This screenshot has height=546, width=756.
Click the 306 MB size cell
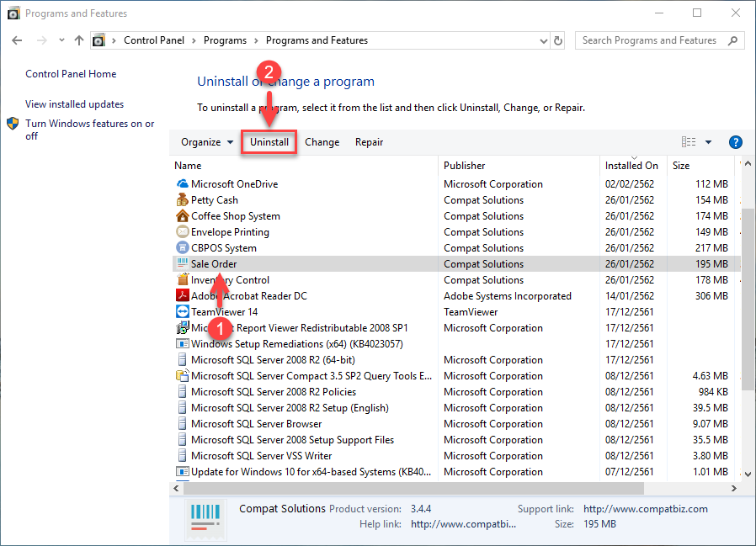click(x=711, y=296)
